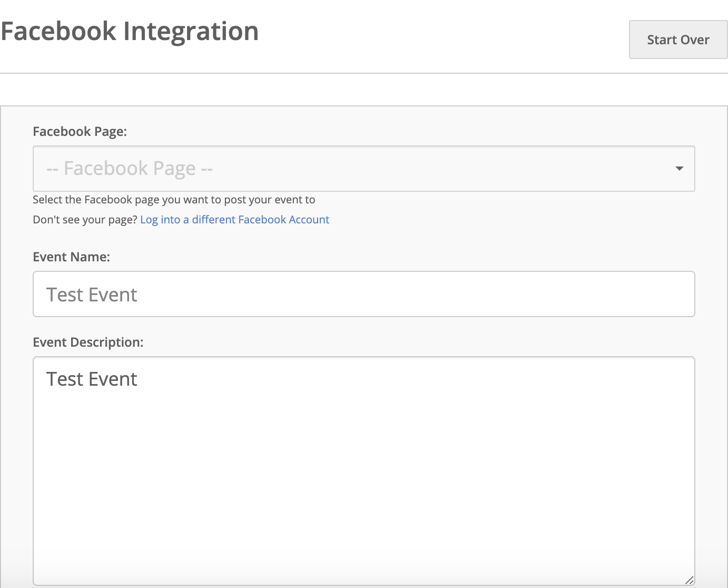Click the Start Over button

pyautogui.click(x=678, y=40)
